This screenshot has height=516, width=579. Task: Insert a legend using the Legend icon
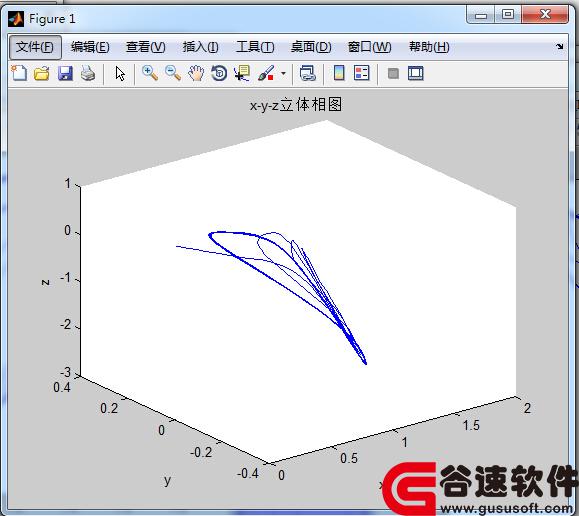pyautogui.click(x=362, y=73)
